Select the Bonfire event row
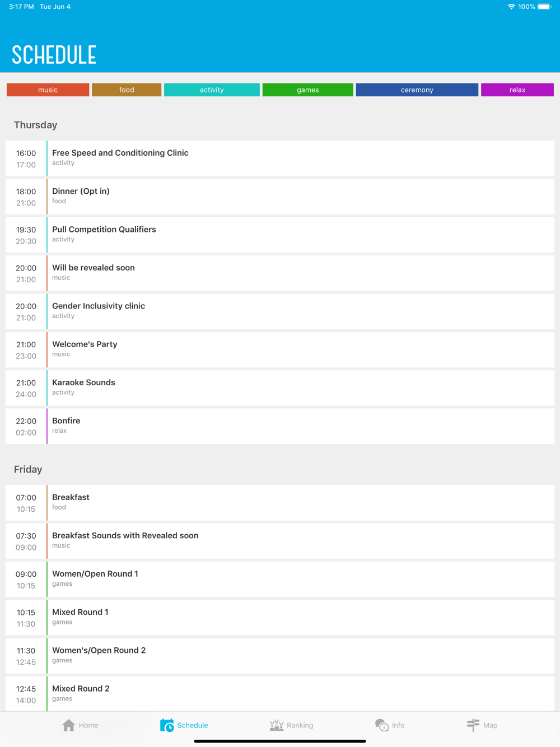 [x=280, y=426]
